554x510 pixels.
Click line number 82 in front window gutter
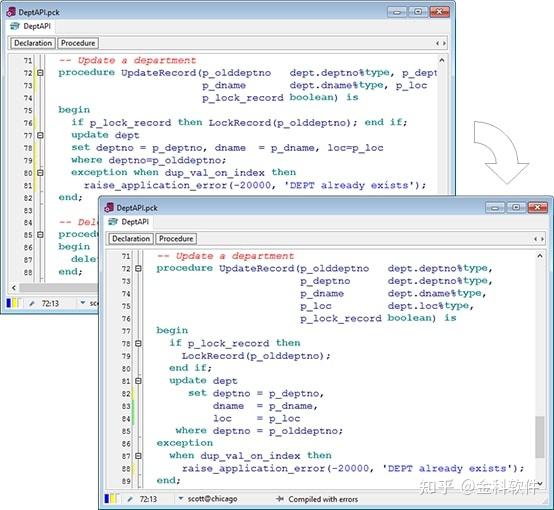pyautogui.click(x=126, y=394)
